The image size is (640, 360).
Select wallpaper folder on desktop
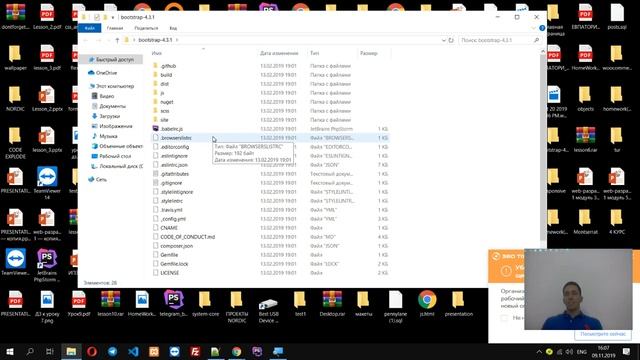click(15, 58)
